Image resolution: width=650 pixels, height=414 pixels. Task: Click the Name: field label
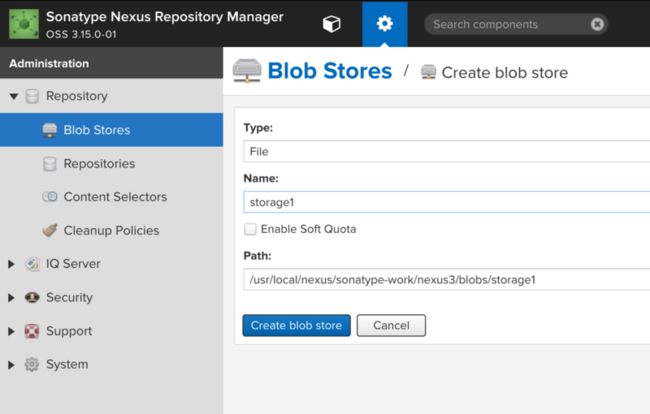pyautogui.click(x=261, y=178)
